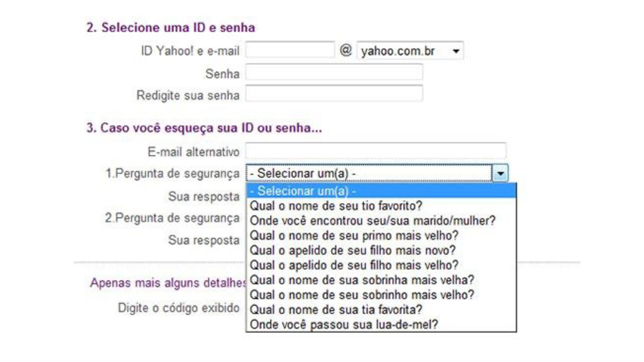The image size is (644, 362).
Task: Click the "Apenas mais alguns detalhes" section text
Action: tap(168, 283)
